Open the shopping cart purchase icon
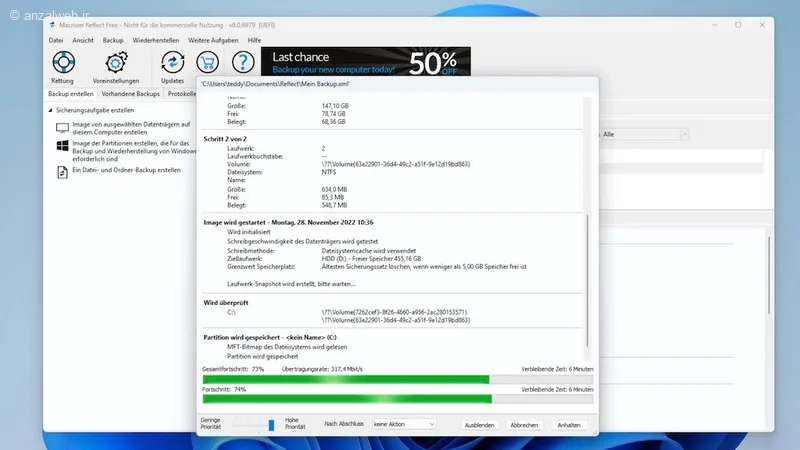The height and width of the screenshot is (450, 800). (x=208, y=63)
